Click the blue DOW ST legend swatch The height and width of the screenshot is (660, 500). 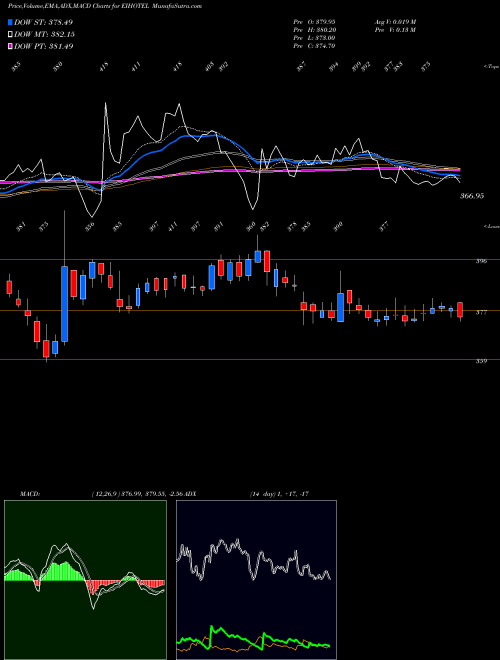(x=11, y=22)
